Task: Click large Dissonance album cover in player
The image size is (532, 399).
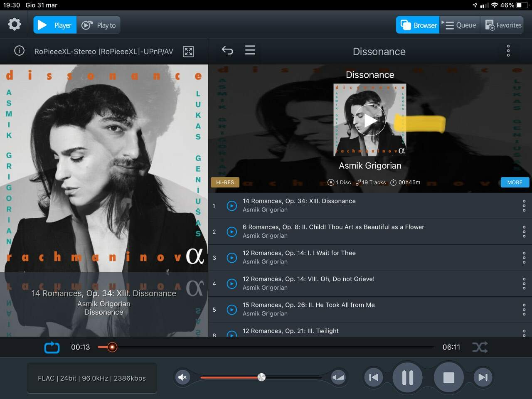Action: 104,168
